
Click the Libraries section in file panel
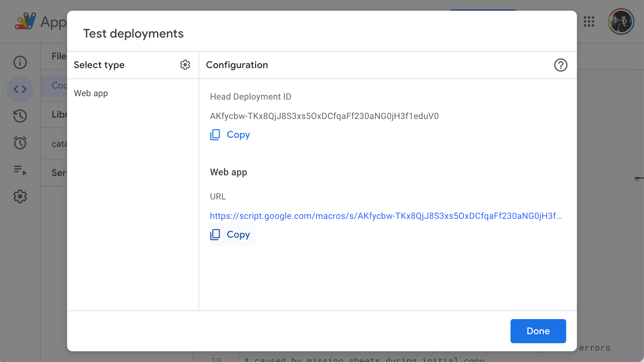(59, 115)
